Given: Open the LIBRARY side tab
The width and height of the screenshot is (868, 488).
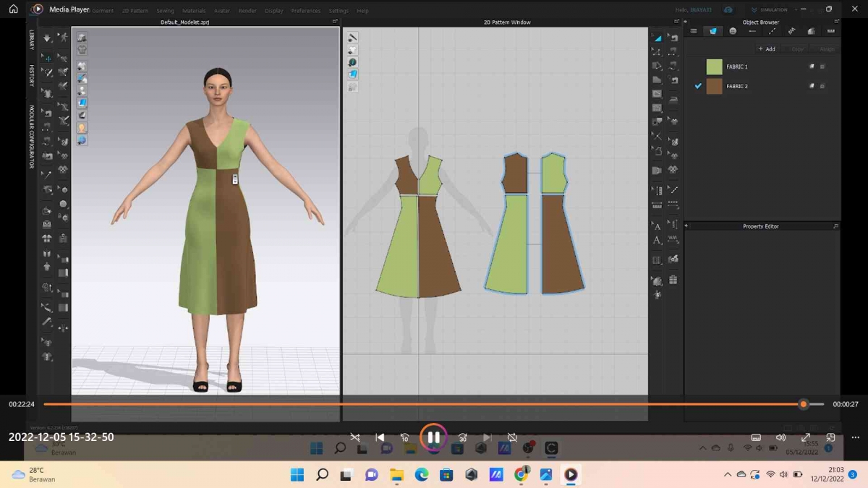Looking at the screenshot, I should coord(32,40).
